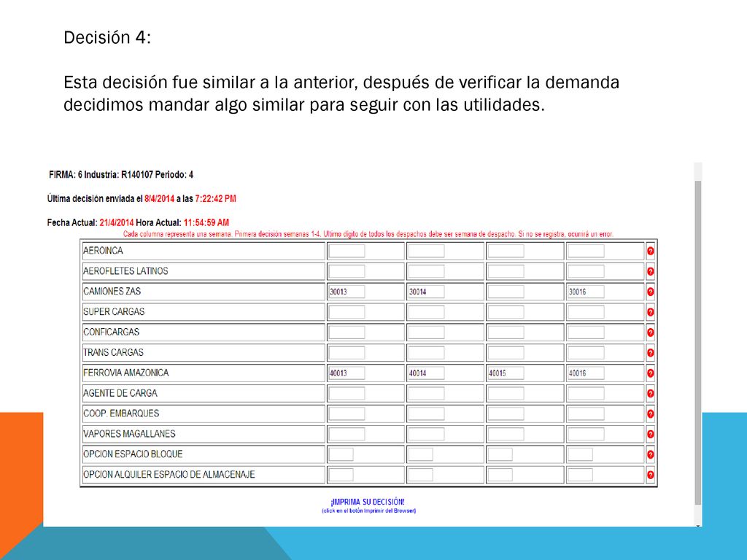The image size is (747, 560).
Task: Click the CAMIONES ZAS field containing 30013
Action: pos(347,292)
